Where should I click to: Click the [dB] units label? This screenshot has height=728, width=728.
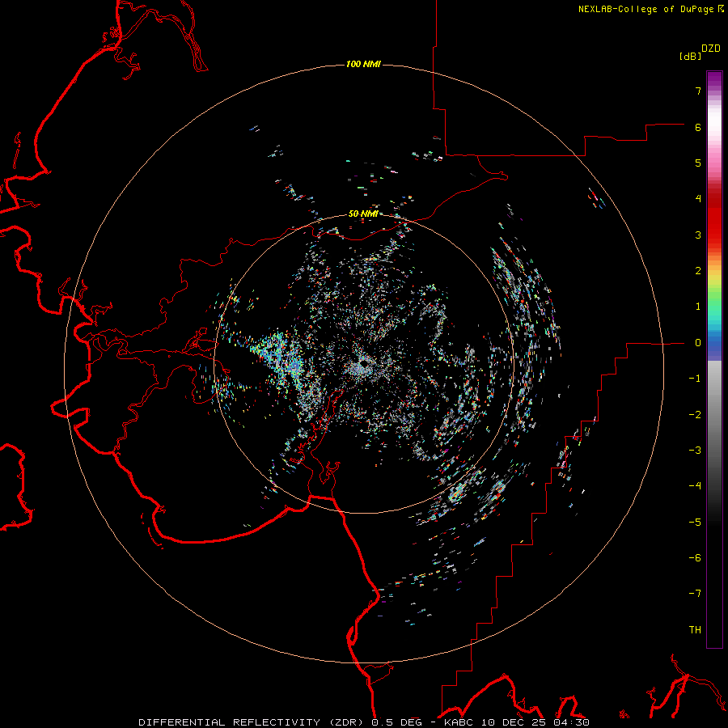690,56
